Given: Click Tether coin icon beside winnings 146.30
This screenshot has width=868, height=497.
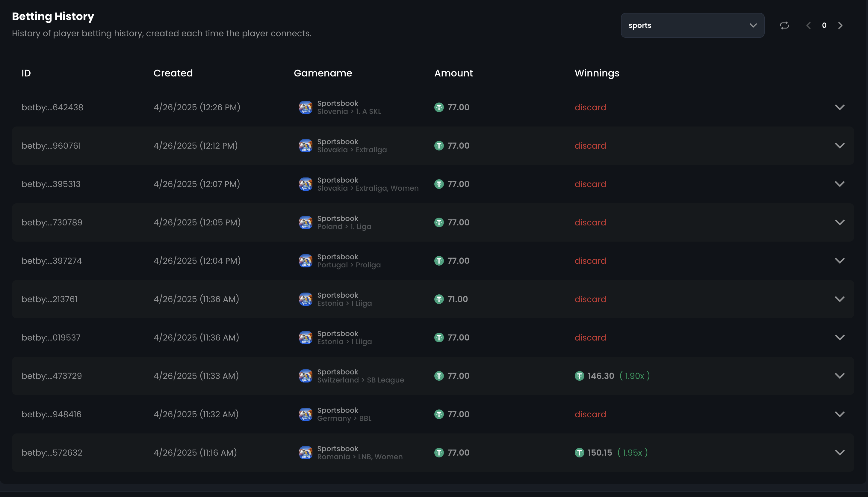Looking at the screenshot, I should [x=580, y=376].
